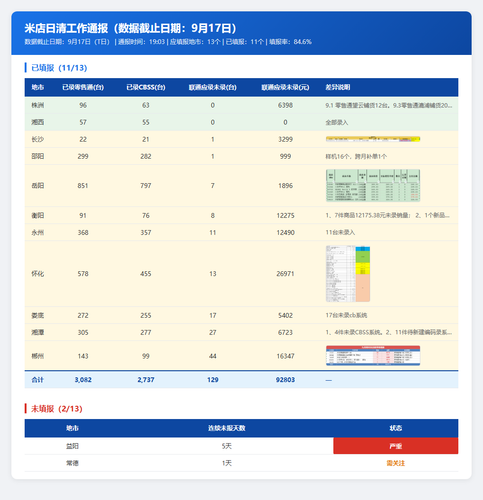Click the 已录CBSS(台) column header
483x500 pixels.
click(146, 87)
